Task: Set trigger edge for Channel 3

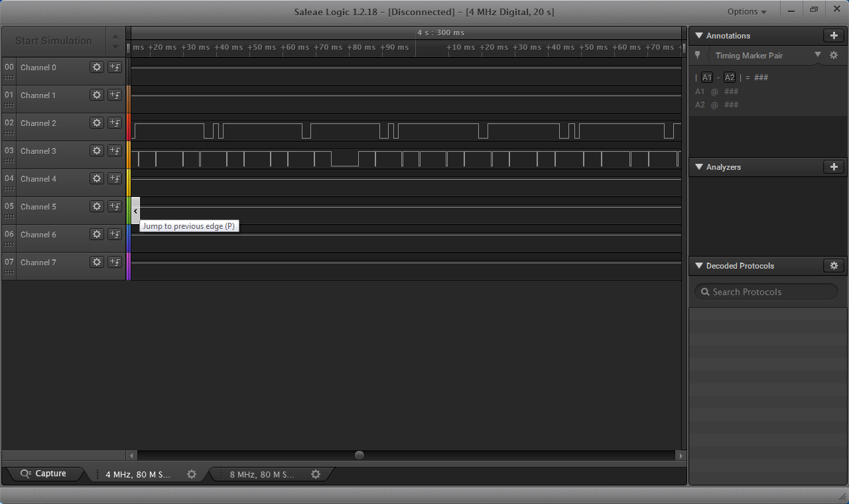Action: [115, 151]
